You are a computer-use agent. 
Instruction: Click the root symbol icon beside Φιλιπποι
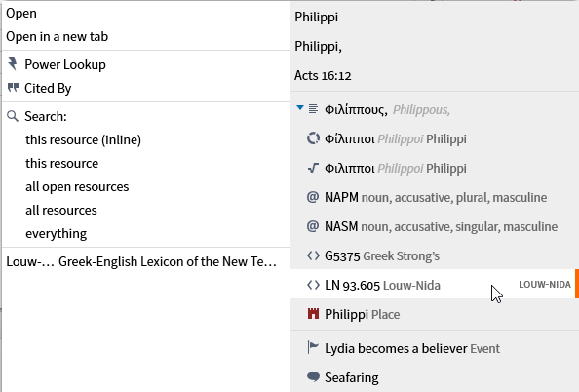pos(313,168)
